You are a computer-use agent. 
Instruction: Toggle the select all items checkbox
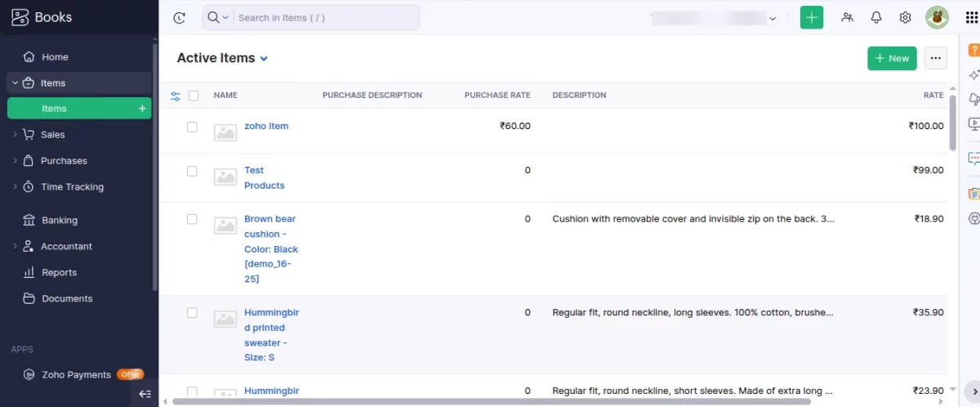pyautogui.click(x=194, y=96)
